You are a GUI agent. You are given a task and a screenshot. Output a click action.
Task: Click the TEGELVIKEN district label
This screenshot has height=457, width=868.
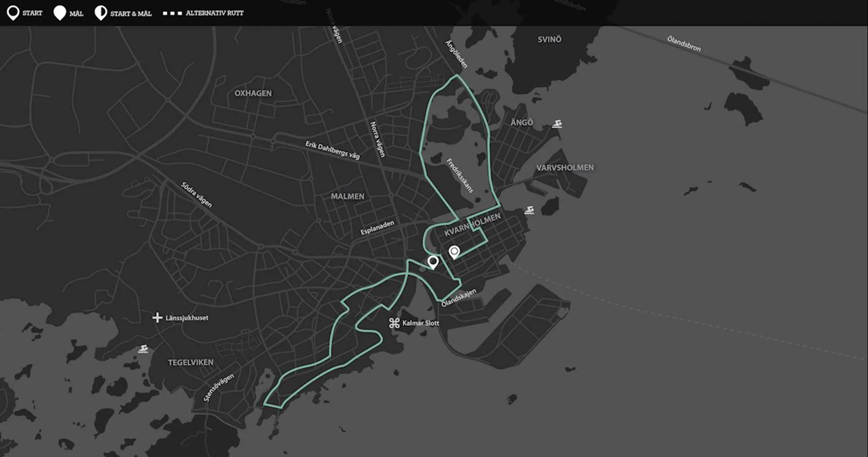191,362
